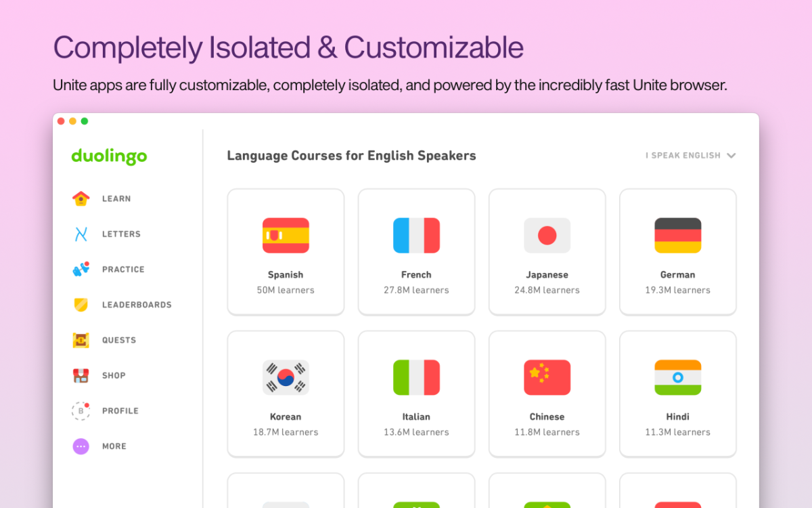Open the Chinese course card
The image size is (812, 508).
point(547,394)
